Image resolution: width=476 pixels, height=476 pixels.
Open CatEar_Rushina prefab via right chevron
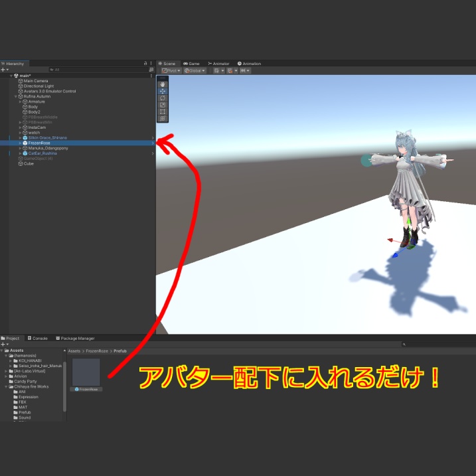(153, 153)
